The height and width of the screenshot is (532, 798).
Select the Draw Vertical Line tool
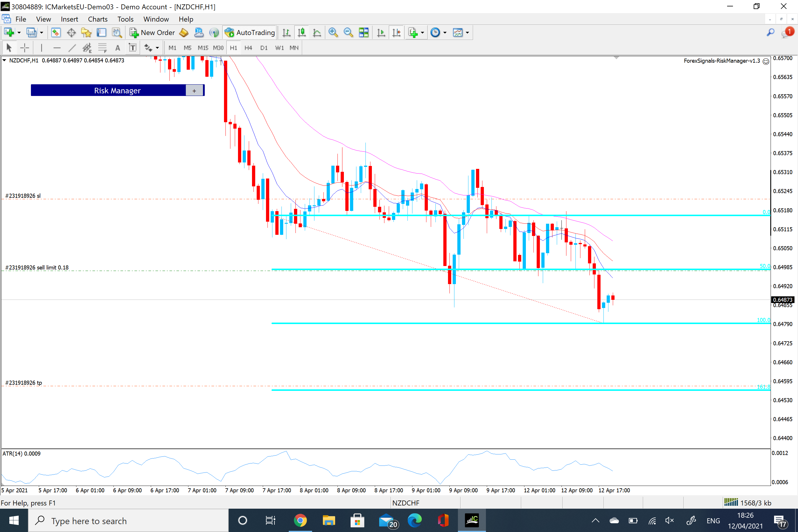coord(41,48)
